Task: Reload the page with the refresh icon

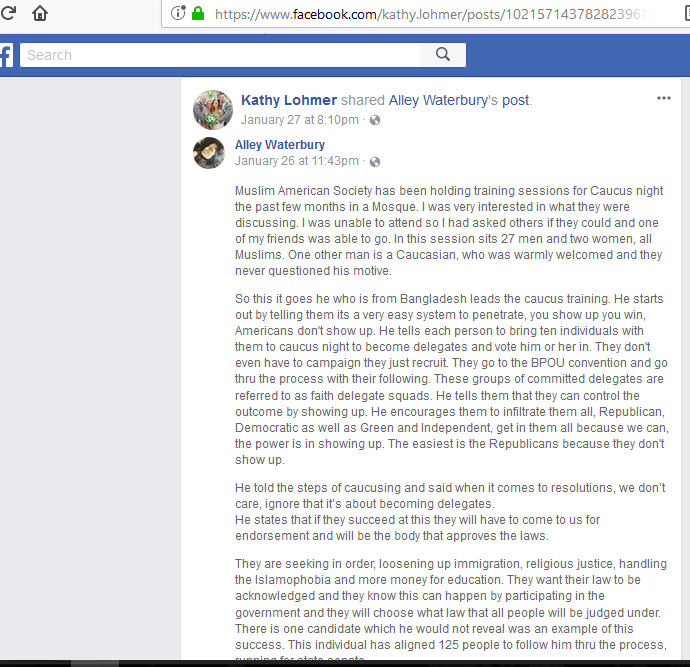Action: pyautogui.click(x=7, y=13)
